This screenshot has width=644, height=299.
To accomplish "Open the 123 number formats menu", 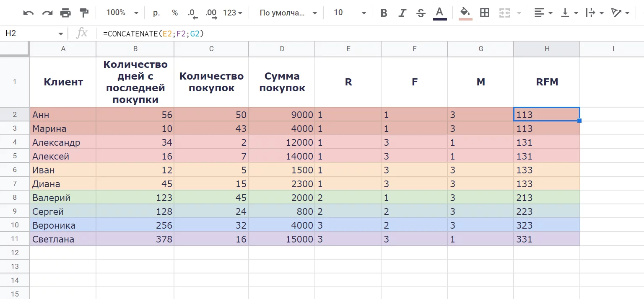I will pos(233,13).
